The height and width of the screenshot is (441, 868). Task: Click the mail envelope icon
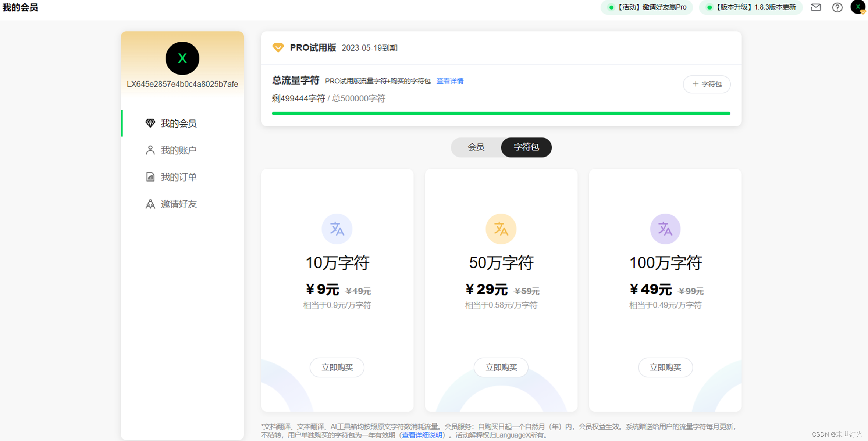815,7
